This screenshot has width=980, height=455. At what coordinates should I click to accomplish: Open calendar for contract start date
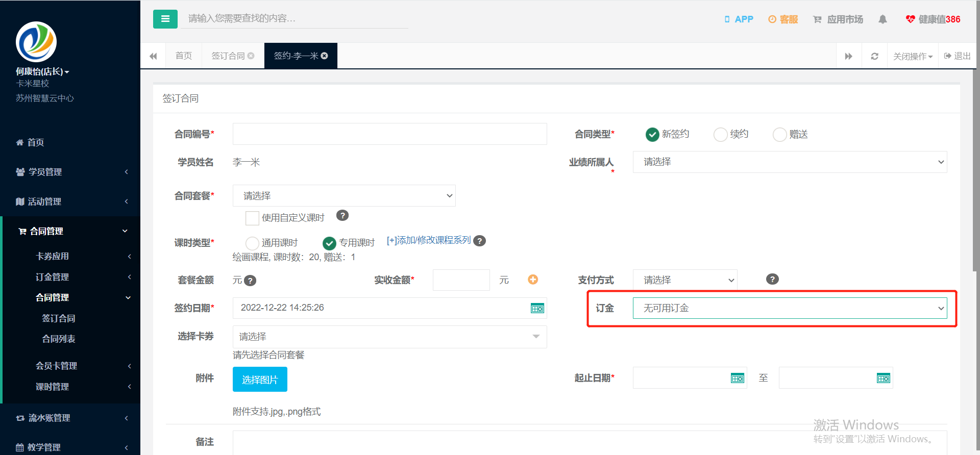pyautogui.click(x=738, y=378)
